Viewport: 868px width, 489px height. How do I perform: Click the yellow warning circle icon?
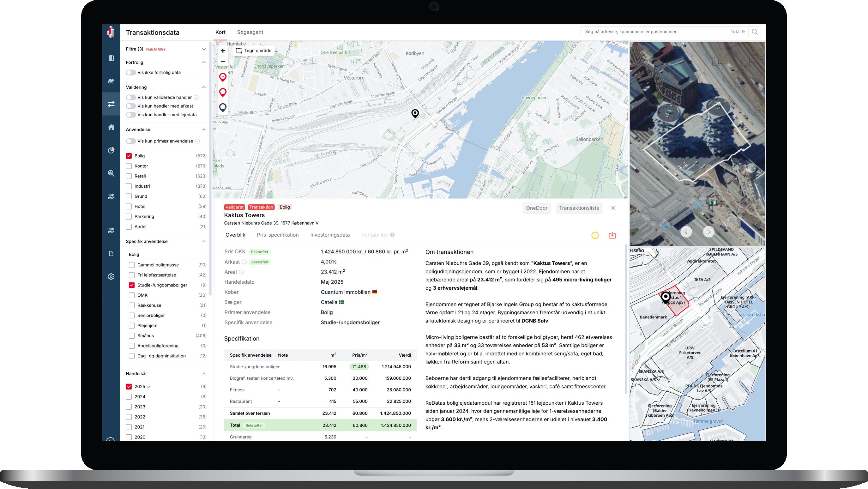tap(595, 235)
